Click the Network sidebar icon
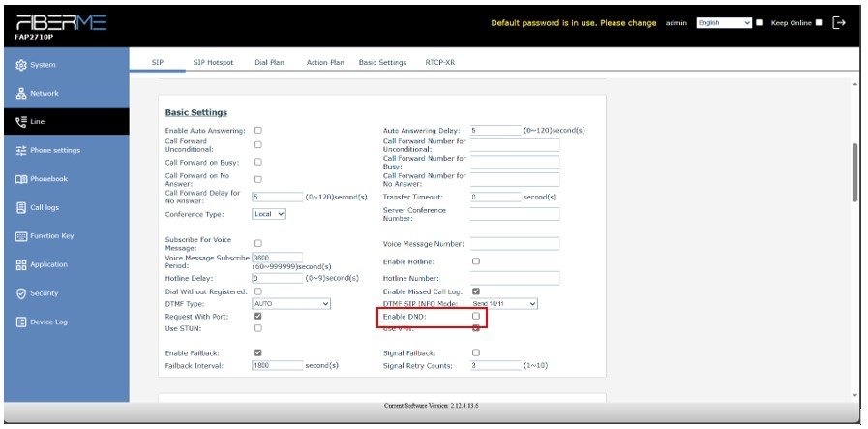Viewport: 868px width, 429px height. 21,94
